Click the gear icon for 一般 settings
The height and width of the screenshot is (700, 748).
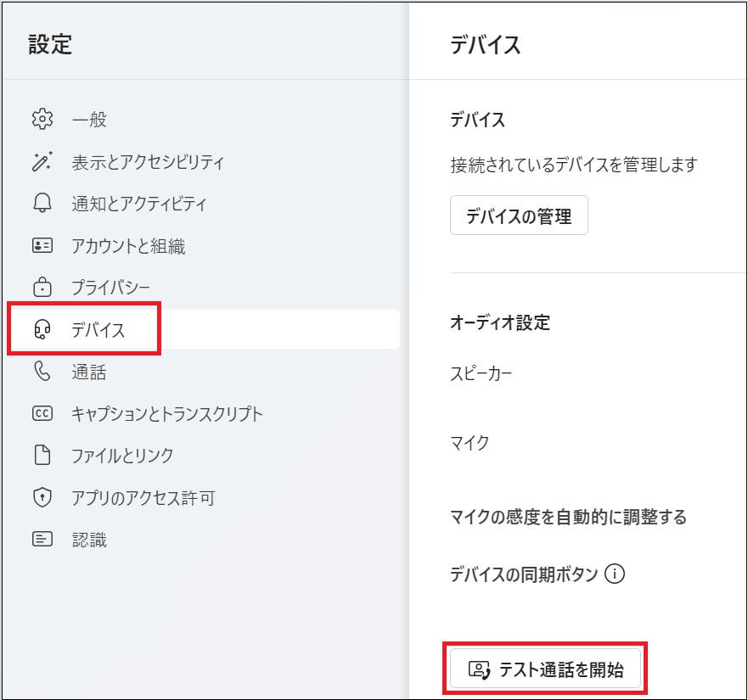[42, 120]
